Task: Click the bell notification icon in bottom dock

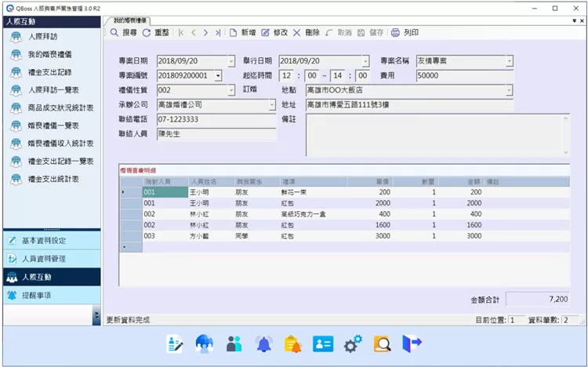Action: pos(263,343)
